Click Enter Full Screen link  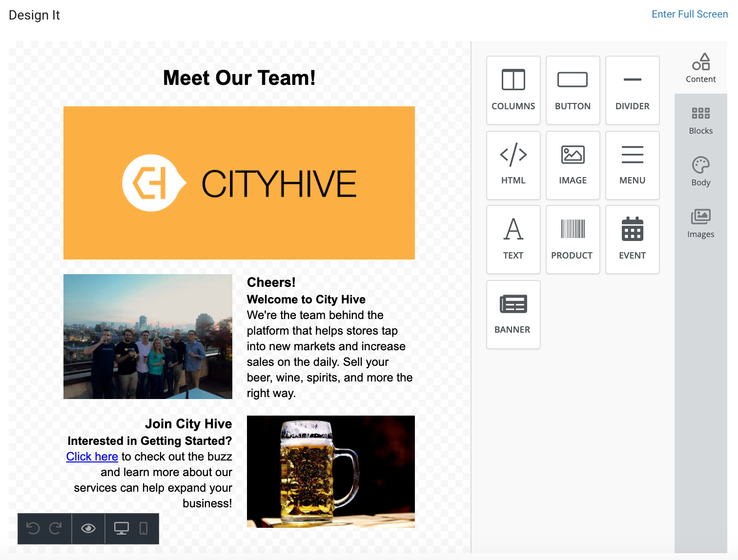point(690,14)
